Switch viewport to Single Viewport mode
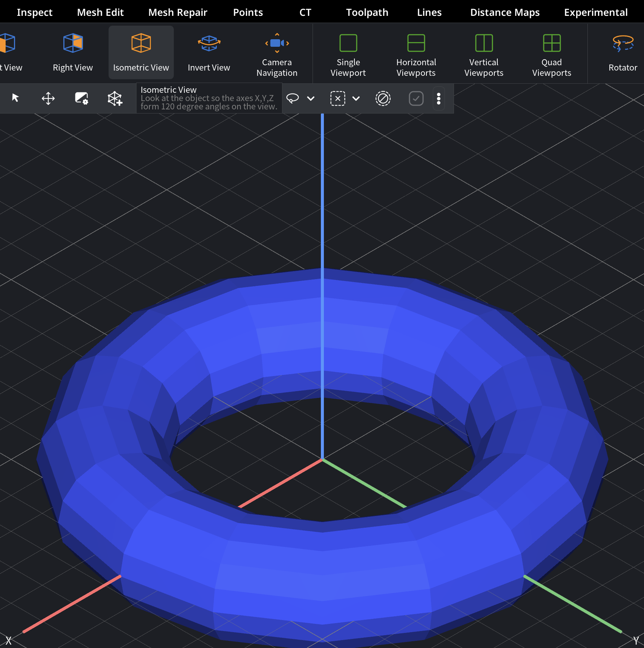 click(348, 53)
